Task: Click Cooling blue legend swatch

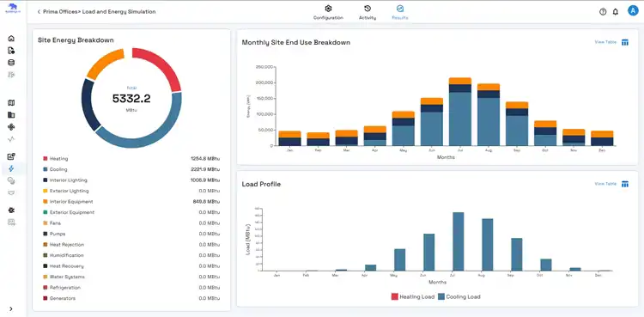Action: click(x=46, y=169)
